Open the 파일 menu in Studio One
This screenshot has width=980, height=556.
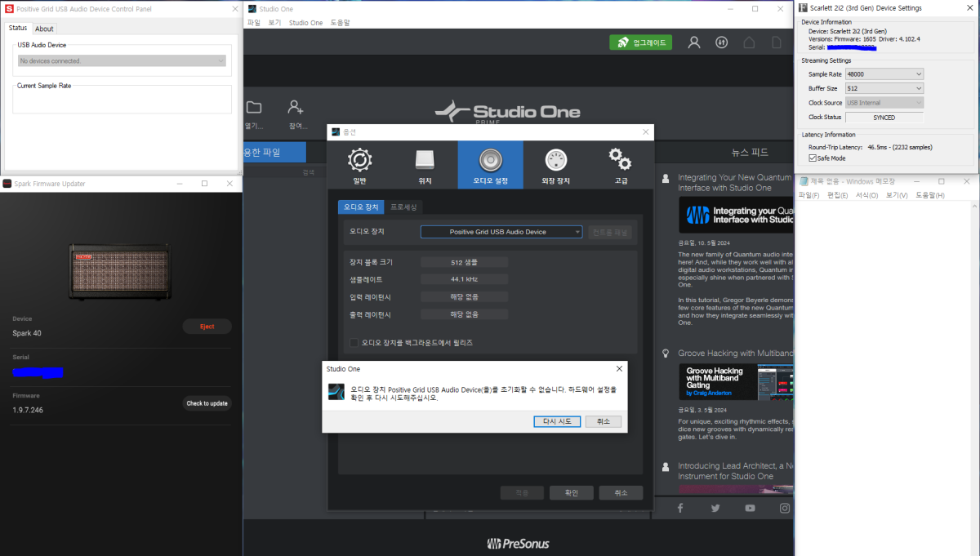[254, 23]
